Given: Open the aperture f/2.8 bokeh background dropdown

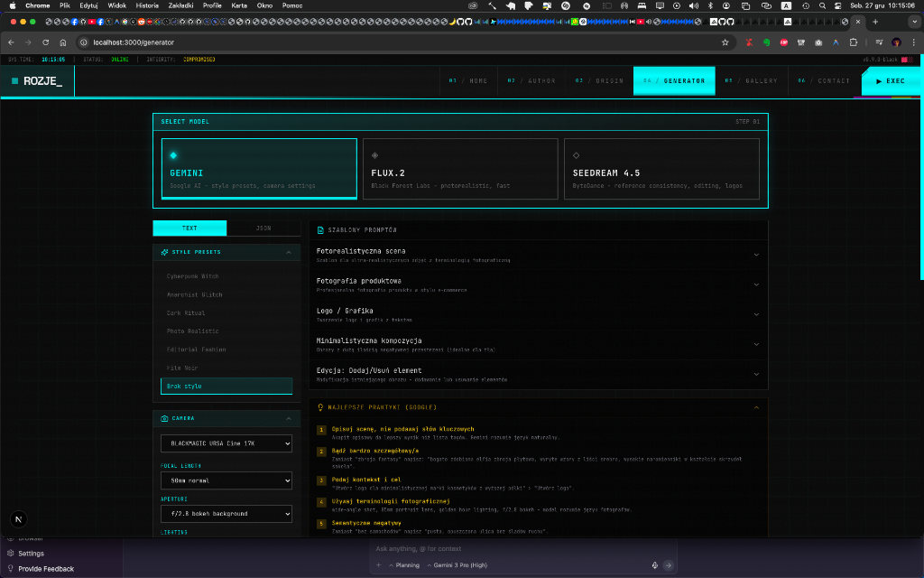Looking at the screenshot, I should pos(226,514).
